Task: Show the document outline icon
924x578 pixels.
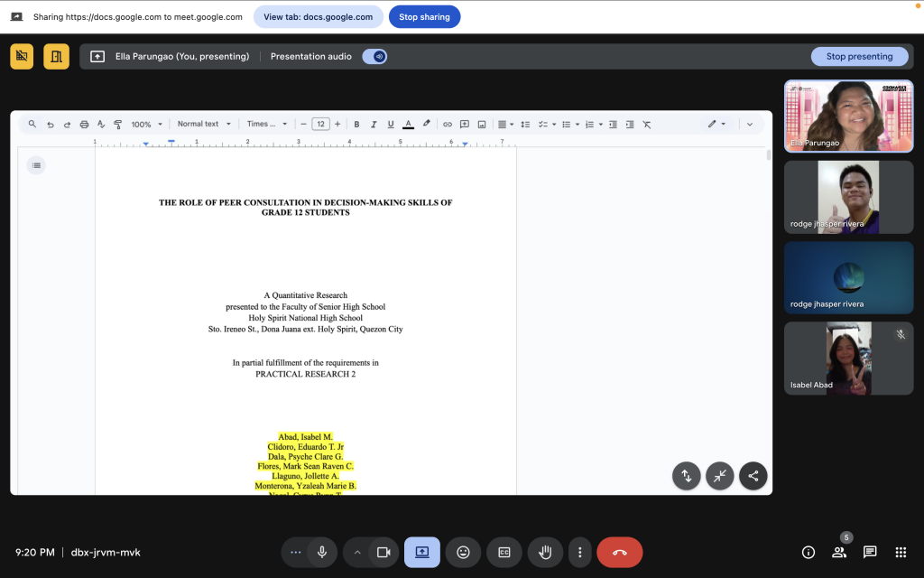Action: point(36,164)
